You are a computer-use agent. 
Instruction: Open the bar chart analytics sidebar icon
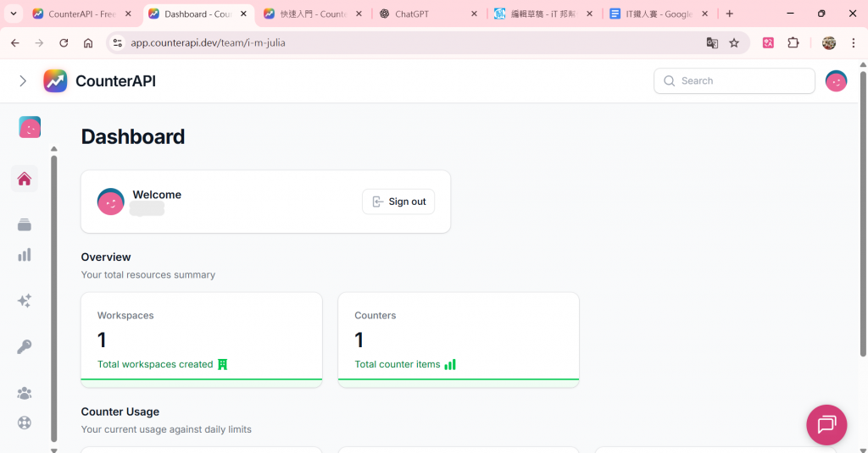(x=25, y=254)
